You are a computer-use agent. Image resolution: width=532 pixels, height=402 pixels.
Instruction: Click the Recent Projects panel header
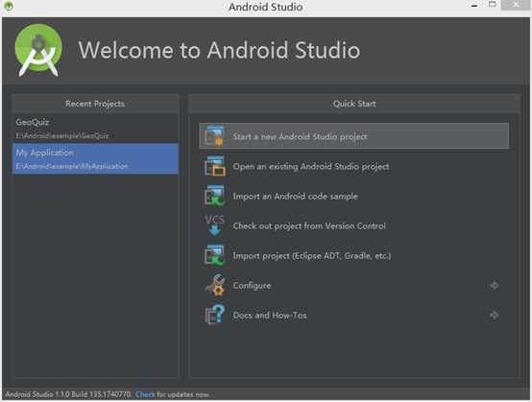click(95, 104)
